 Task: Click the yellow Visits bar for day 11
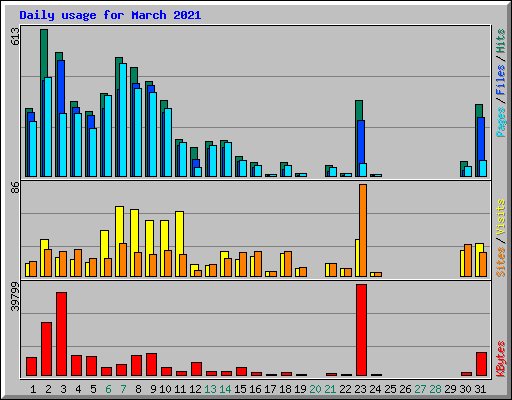coord(179,233)
